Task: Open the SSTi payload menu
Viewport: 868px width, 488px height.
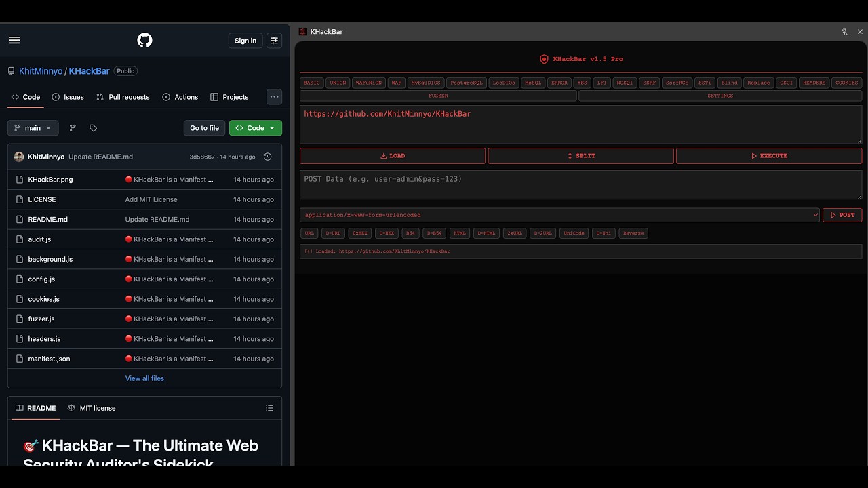Action: point(705,83)
